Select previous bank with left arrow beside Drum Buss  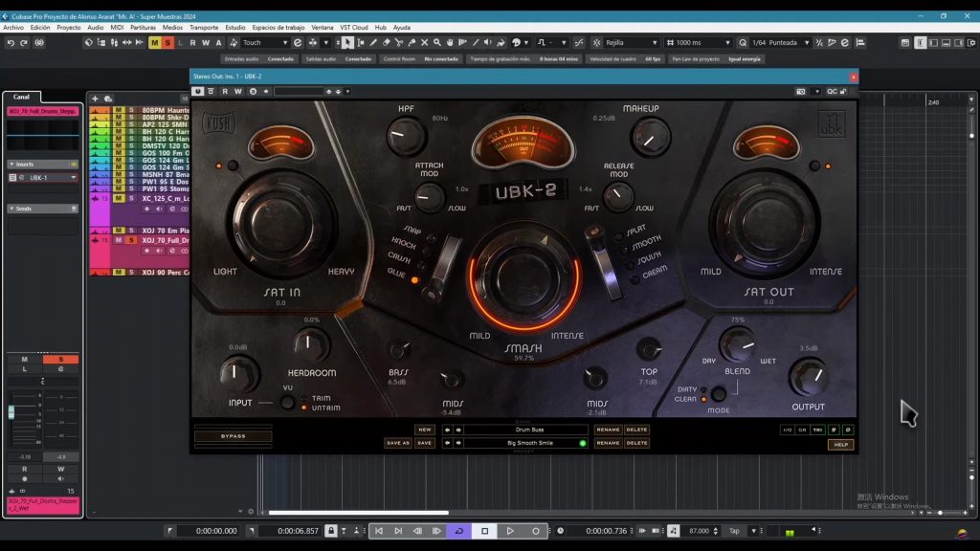click(447, 430)
